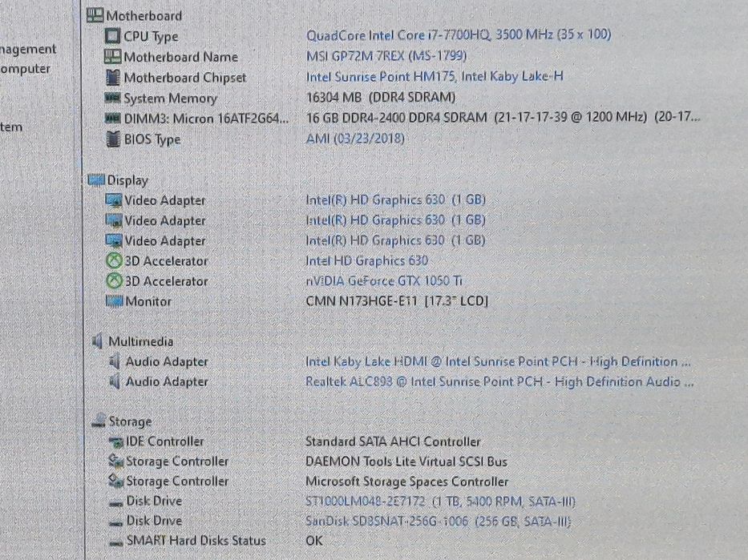The image size is (748, 560).
Task: Click the first Video Adapter icon
Action: [114, 200]
